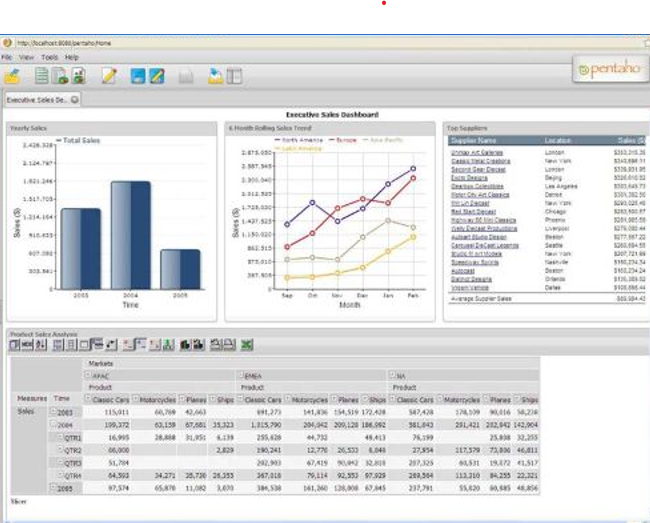Screen dimensions: 650x523
Task: Click the New Analysis View document icon
Action: click(x=61, y=76)
